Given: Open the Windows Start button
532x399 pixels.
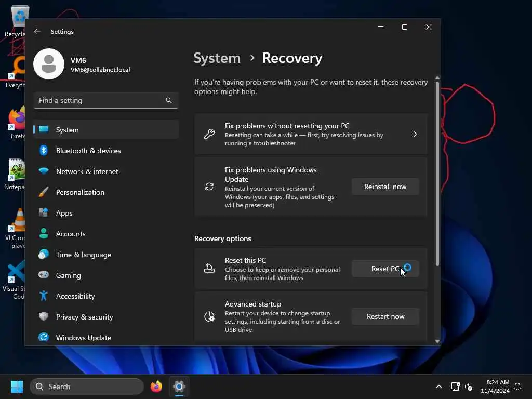Looking at the screenshot, I should pos(17,387).
